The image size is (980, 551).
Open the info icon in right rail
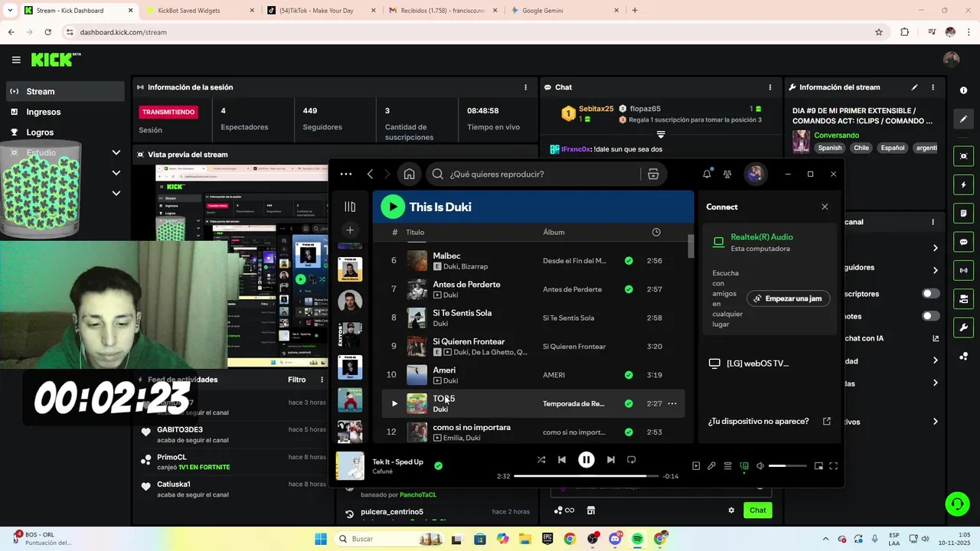(963, 90)
